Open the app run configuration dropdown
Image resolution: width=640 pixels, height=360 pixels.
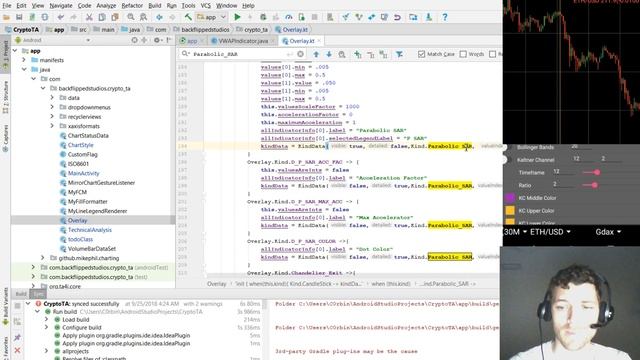coord(211,17)
